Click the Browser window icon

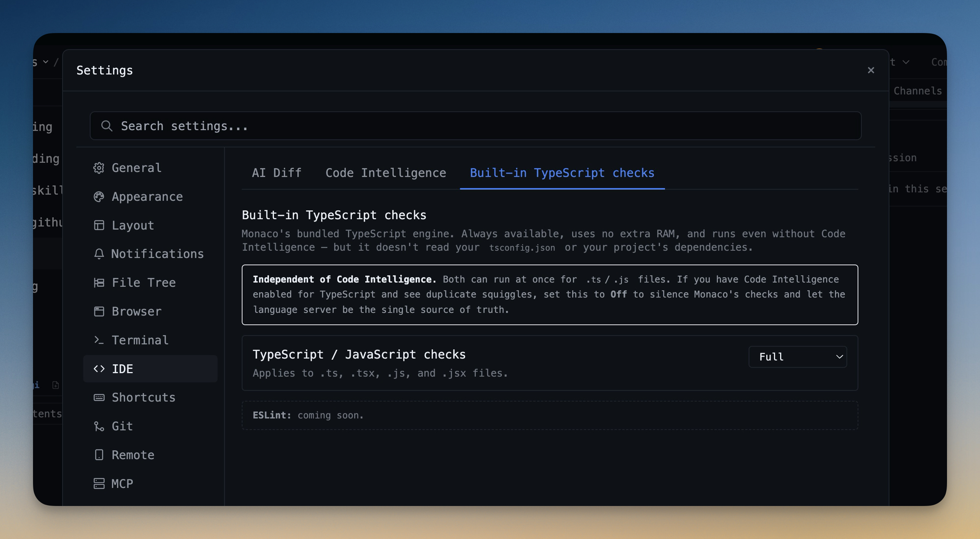click(x=99, y=311)
